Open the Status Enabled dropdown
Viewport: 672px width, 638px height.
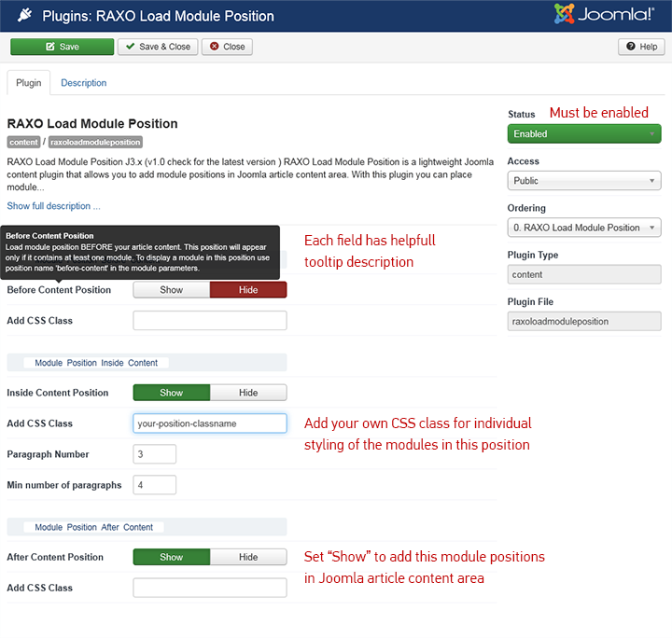coord(584,134)
